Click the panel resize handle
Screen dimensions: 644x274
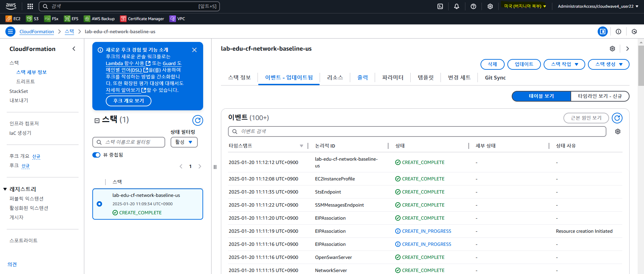point(215,167)
